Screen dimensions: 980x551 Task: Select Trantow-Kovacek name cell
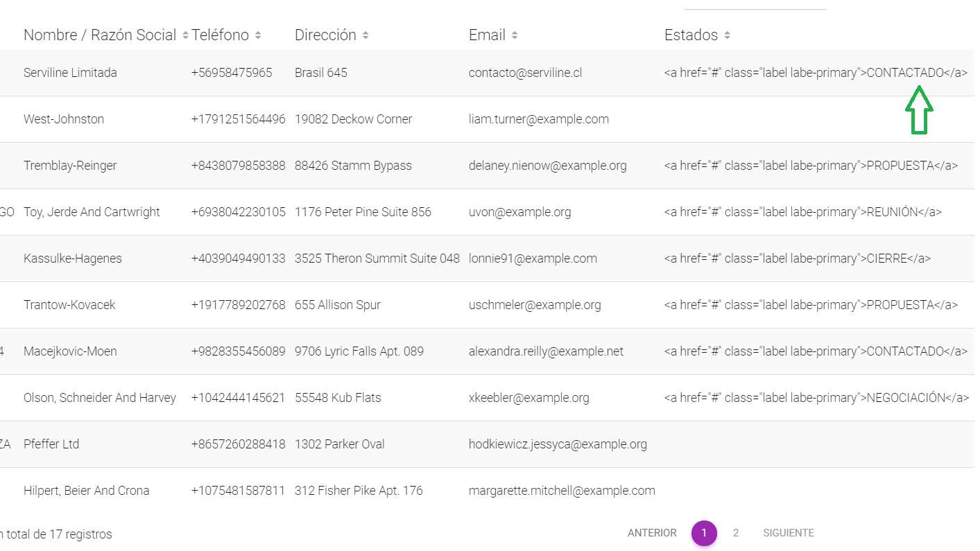tap(69, 305)
